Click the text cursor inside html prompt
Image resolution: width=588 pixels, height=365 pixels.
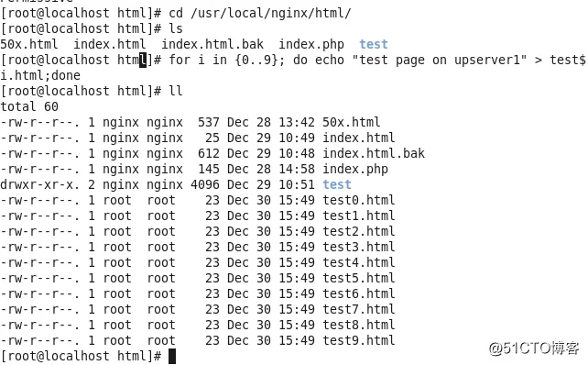pos(143,61)
